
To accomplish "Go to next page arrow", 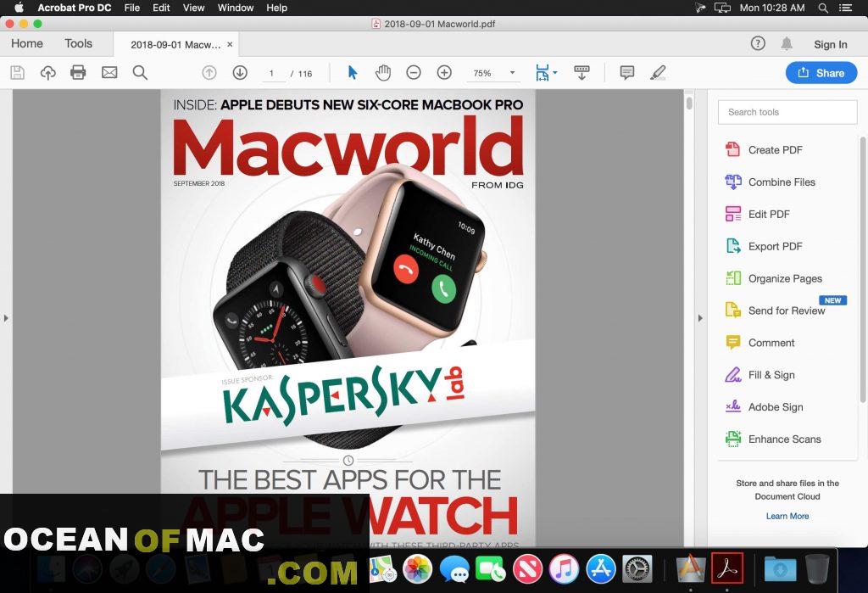I will (240, 73).
